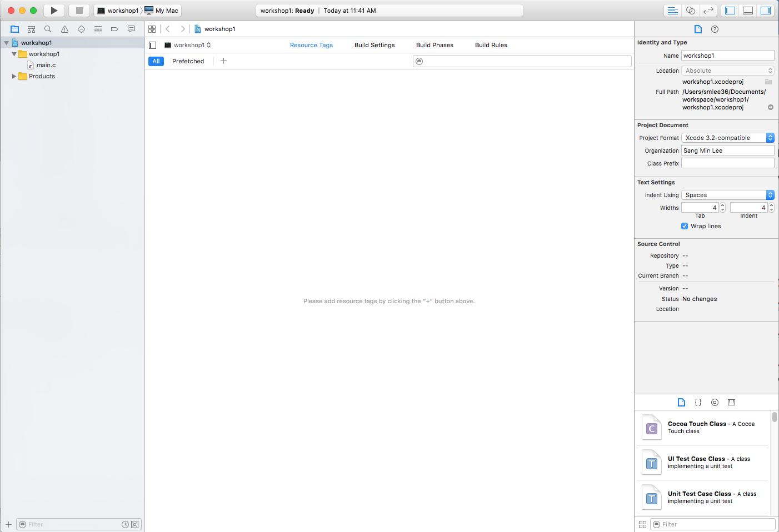Show the File inspector
The height and width of the screenshot is (532, 779).
coord(698,29)
